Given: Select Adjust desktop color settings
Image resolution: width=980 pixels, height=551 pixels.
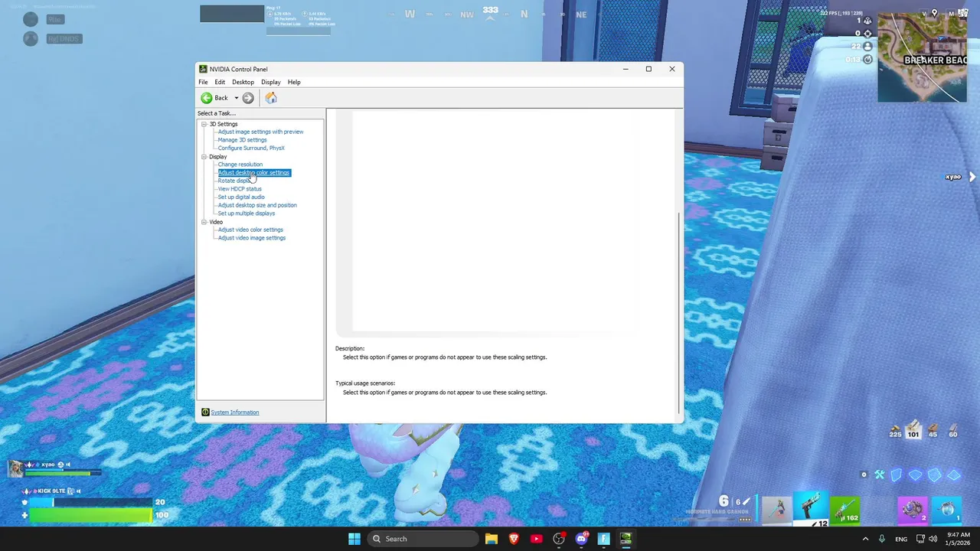Looking at the screenshot, I should (x=253, y=172).
